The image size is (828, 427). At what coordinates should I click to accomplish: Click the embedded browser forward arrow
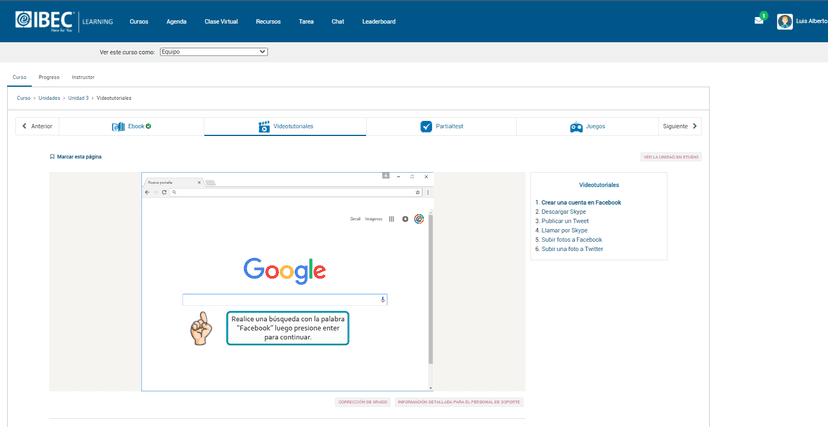[155, 193]
